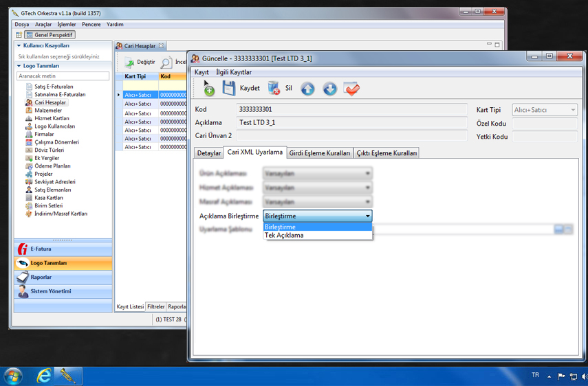The height and width of the screenshot is (386, 588).
Task: Switch to the E-Fatura sidebar section
Action: (x=63, y=249)
